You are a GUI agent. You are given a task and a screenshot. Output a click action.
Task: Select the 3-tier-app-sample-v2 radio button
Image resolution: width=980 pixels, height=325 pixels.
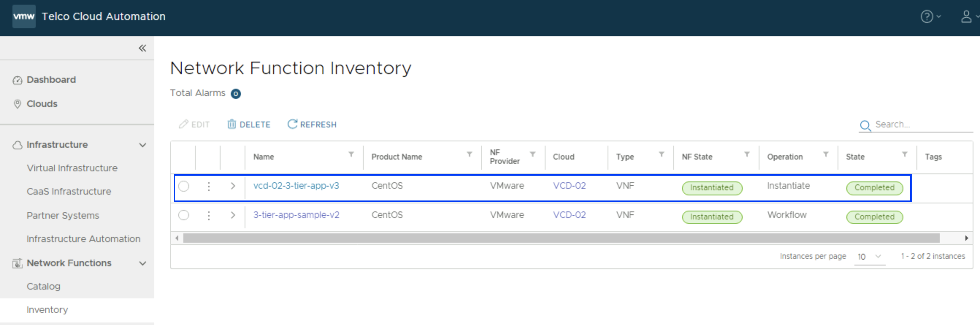click(184, 215)
